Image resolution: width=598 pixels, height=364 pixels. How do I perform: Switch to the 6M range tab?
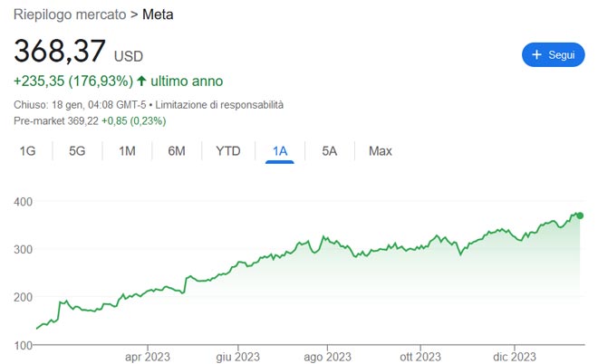[177, 151]
